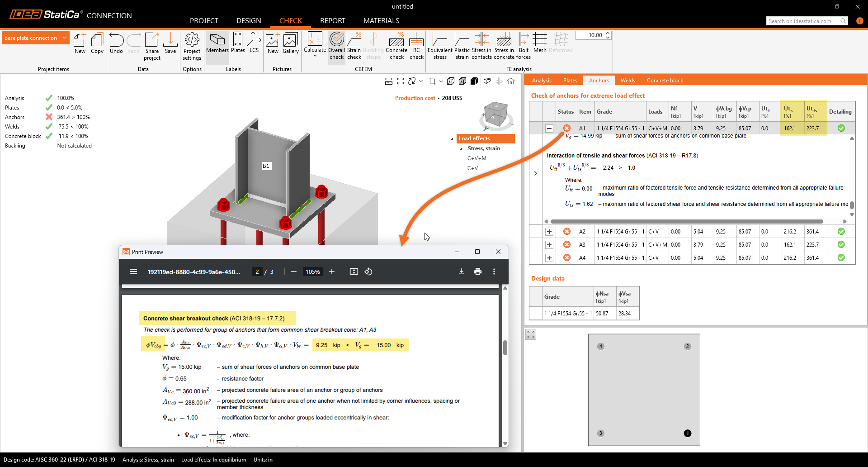The height and width of the screenshot is (467, 868).
Task: Open the Welds check tab
Action: point(627,80)
